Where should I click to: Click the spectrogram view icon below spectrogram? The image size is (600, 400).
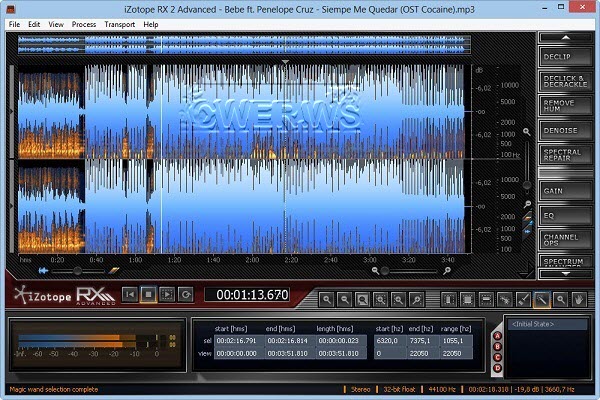point(114,271)
